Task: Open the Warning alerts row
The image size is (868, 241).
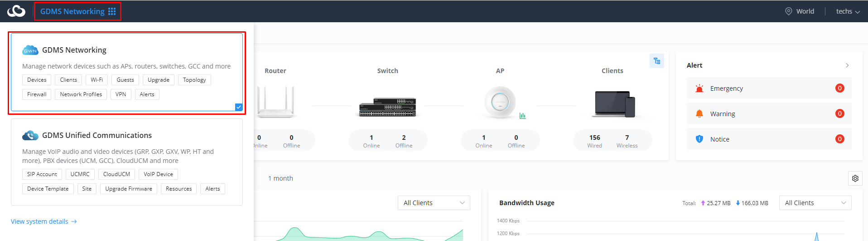Action: (x=769, y=113)
